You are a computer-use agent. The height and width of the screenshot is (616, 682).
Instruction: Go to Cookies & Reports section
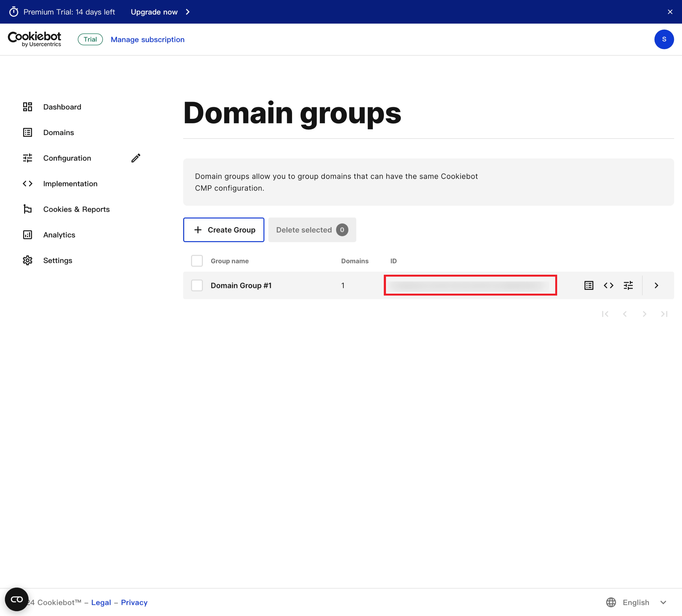76,209
